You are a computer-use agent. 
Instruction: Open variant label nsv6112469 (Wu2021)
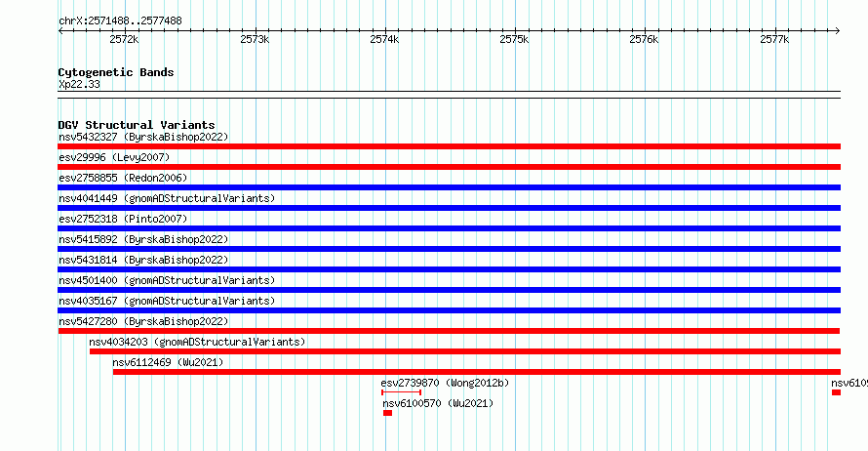coord(169,362)
